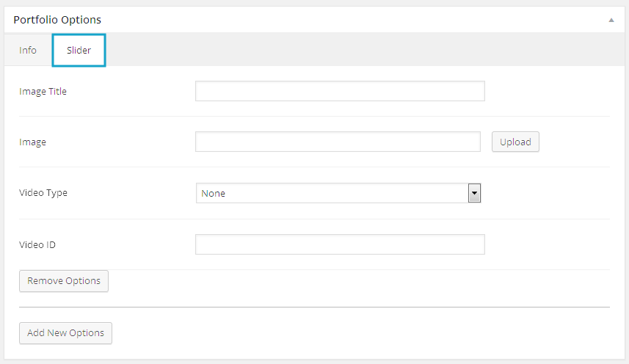Click the Image URL input box
This screenshot has width=629, height=364.
coord(338,142)
